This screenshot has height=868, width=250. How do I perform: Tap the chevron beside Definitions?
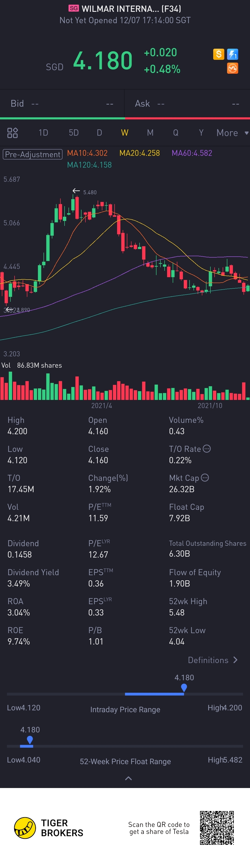point(235,660)
